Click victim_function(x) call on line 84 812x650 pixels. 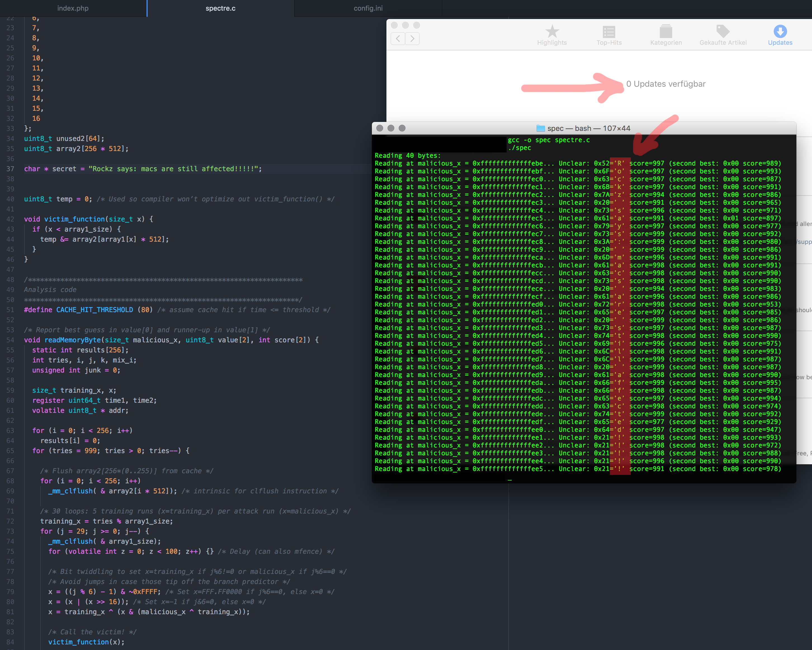tap(86, 642)
